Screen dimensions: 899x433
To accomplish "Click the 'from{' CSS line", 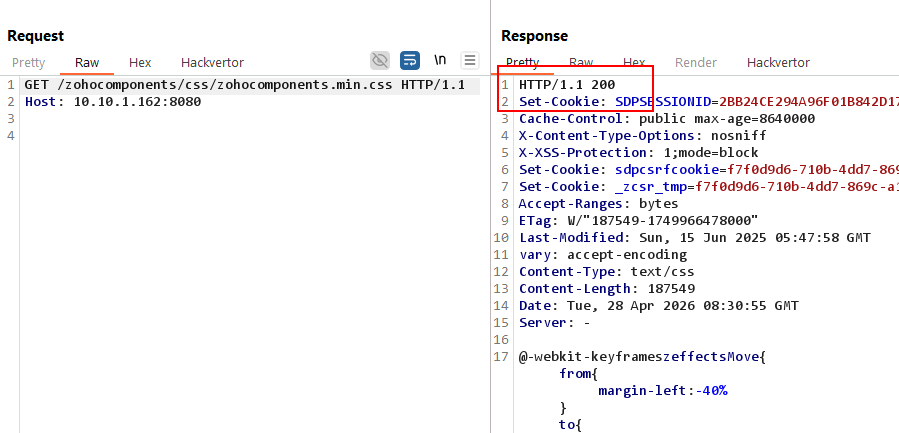I will 579,374.
